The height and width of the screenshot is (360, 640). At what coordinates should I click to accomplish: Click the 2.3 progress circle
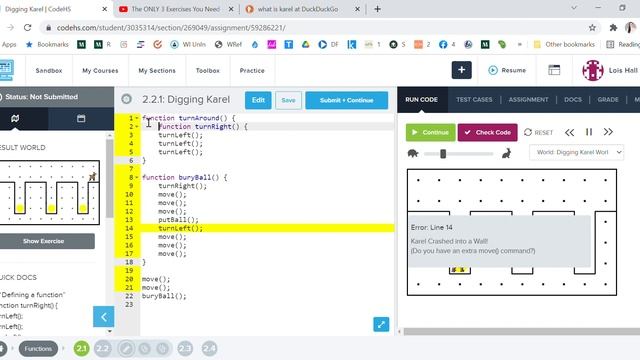tap(185, 349)
